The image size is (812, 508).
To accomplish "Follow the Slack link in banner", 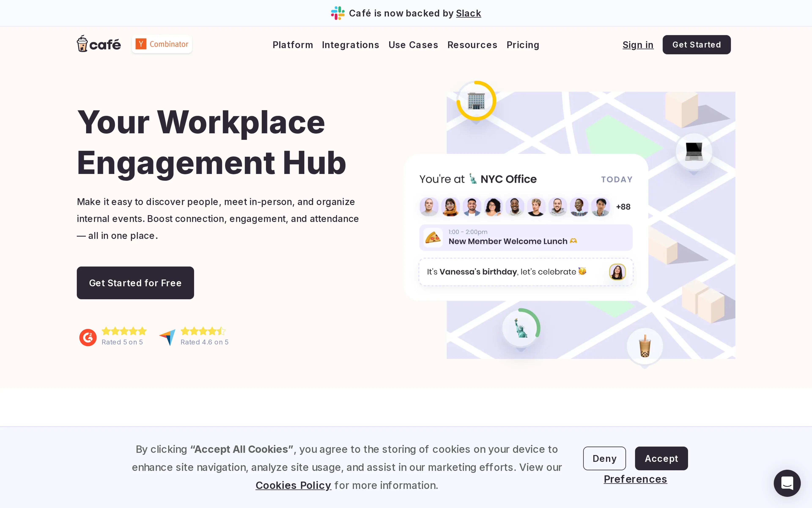I will [468, 13].
